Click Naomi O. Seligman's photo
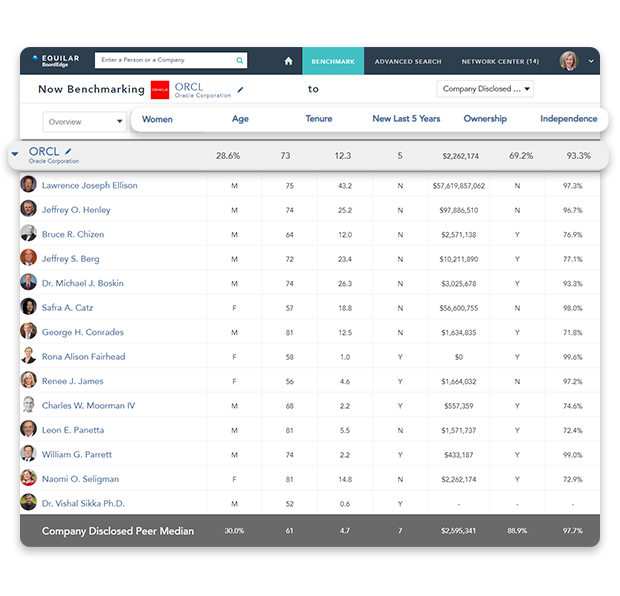This screenshot has width=620, height=596. point(28,478)
